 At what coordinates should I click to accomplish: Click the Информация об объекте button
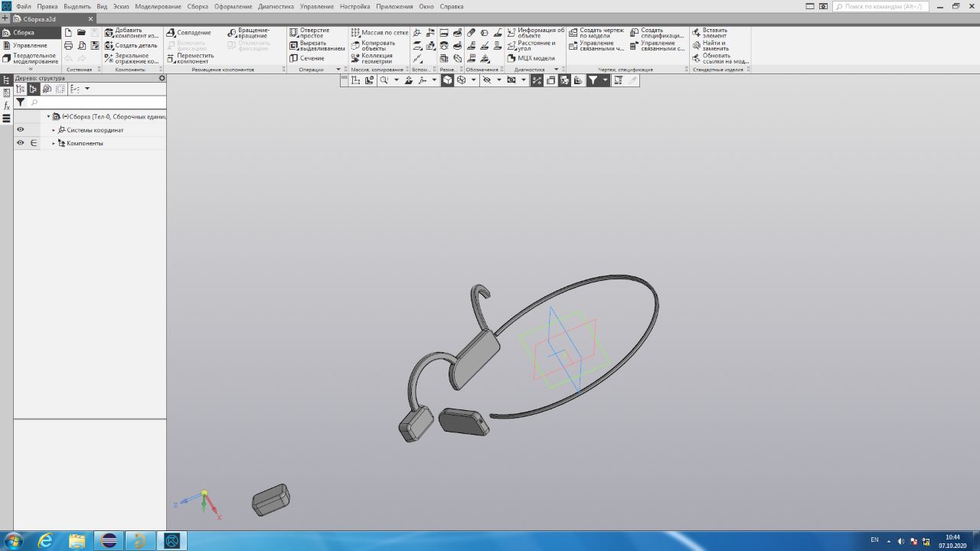[536, 33]
